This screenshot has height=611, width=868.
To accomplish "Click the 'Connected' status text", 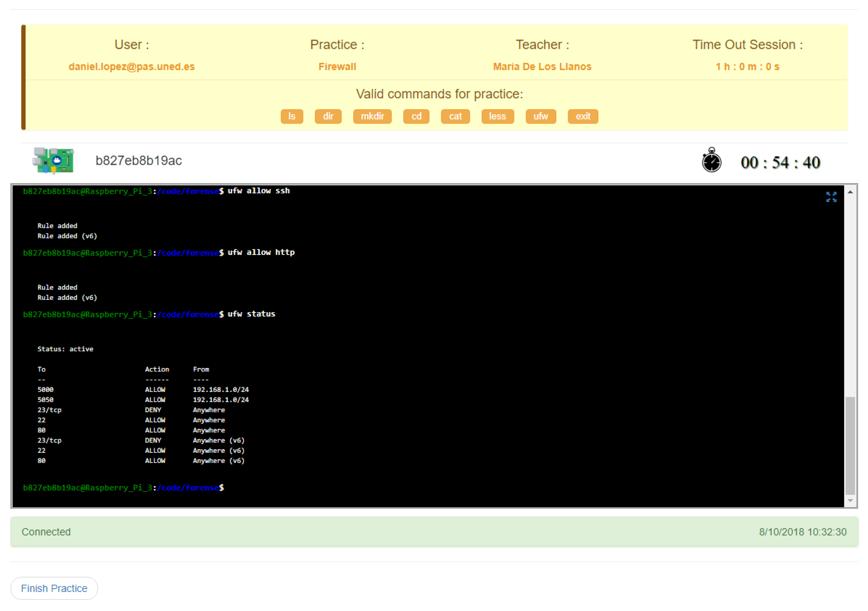I will 46,532.
